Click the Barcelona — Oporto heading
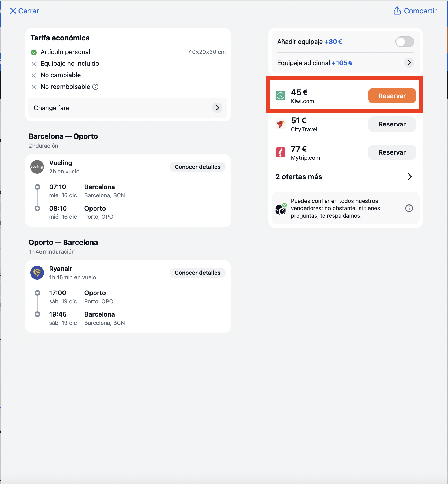This screenshot has width=448, height=484. point(63,136)
